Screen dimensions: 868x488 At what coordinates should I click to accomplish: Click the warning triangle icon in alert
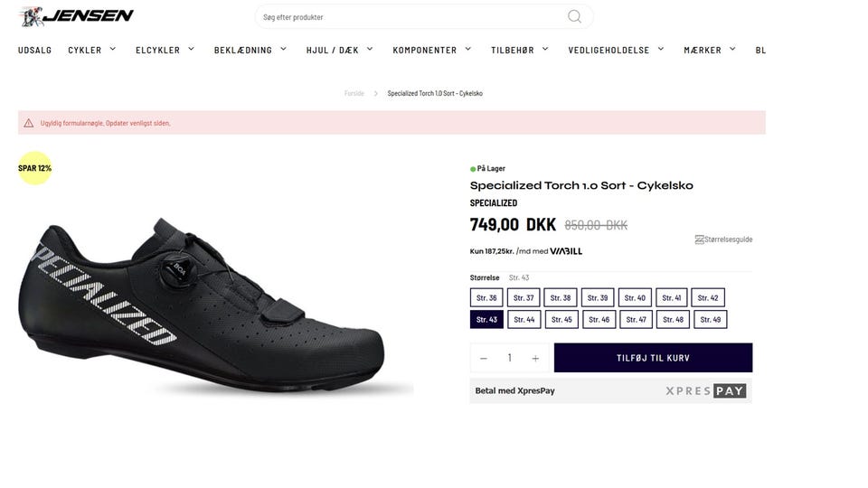tap(29, 123)
